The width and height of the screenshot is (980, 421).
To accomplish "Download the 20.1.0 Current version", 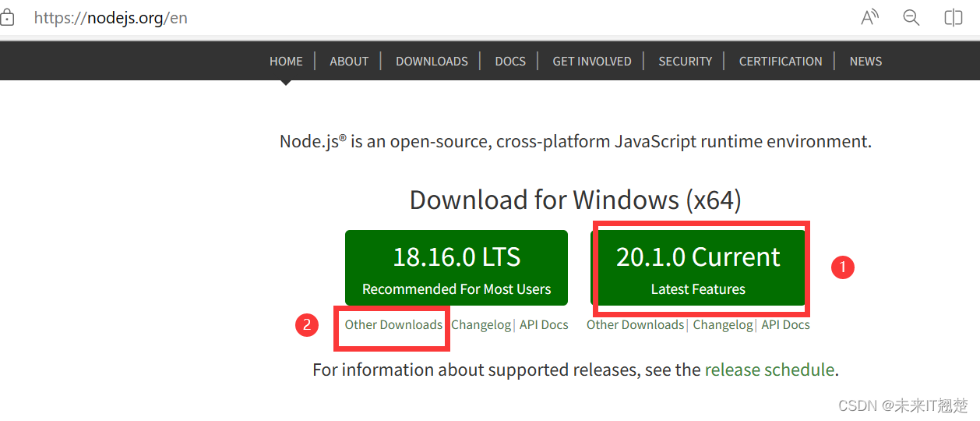I will pos(699,267).
